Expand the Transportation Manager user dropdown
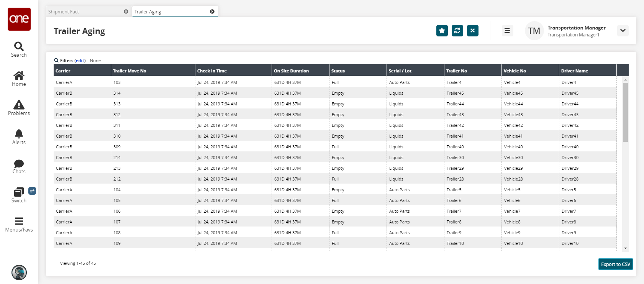 point(623,31)
